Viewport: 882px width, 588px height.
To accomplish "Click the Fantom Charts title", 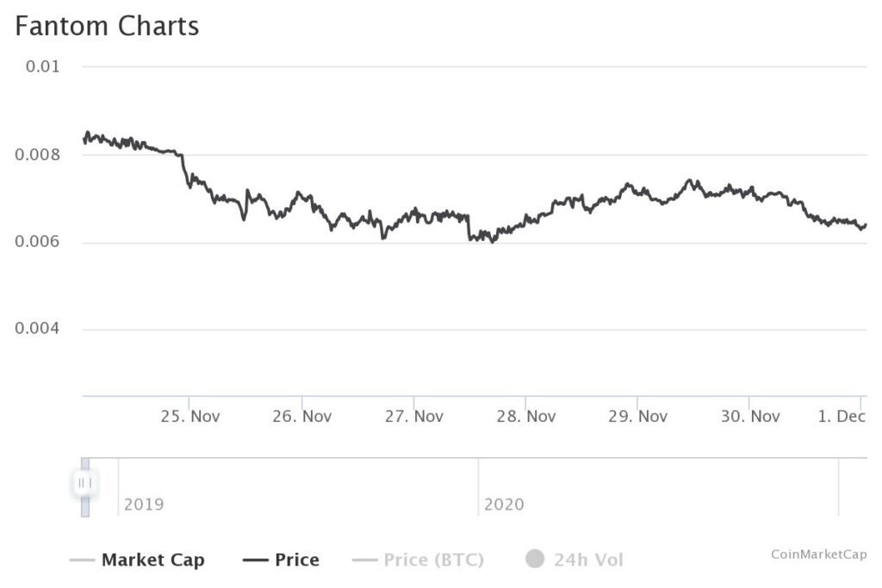I will coord(107,27).
